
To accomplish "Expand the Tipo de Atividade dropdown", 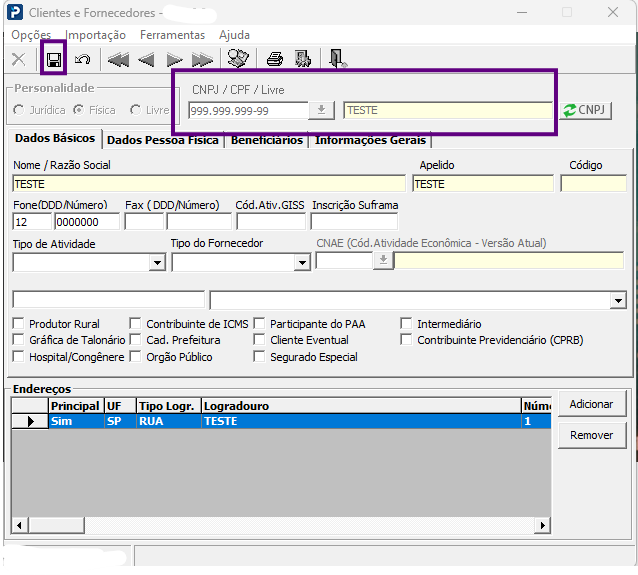I will pyautogui.click(x=157, y=262).
